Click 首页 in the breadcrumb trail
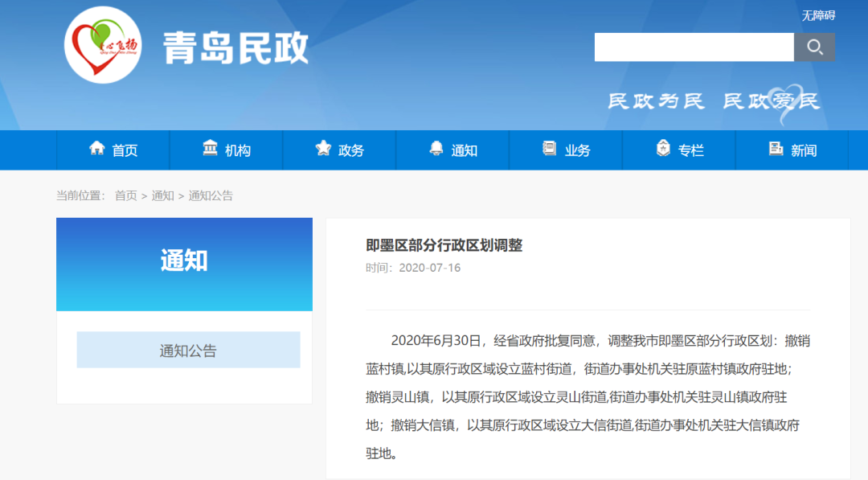868x480 pixels. [125, 195]
